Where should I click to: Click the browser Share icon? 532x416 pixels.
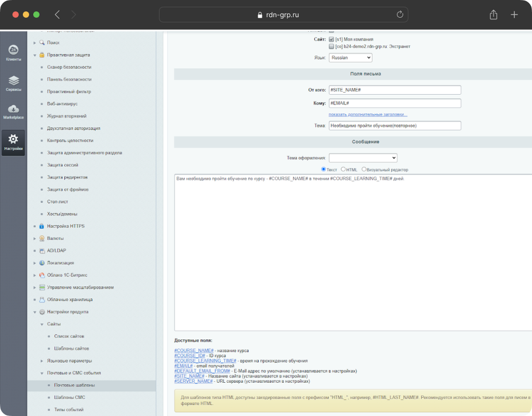click(494, 15)
